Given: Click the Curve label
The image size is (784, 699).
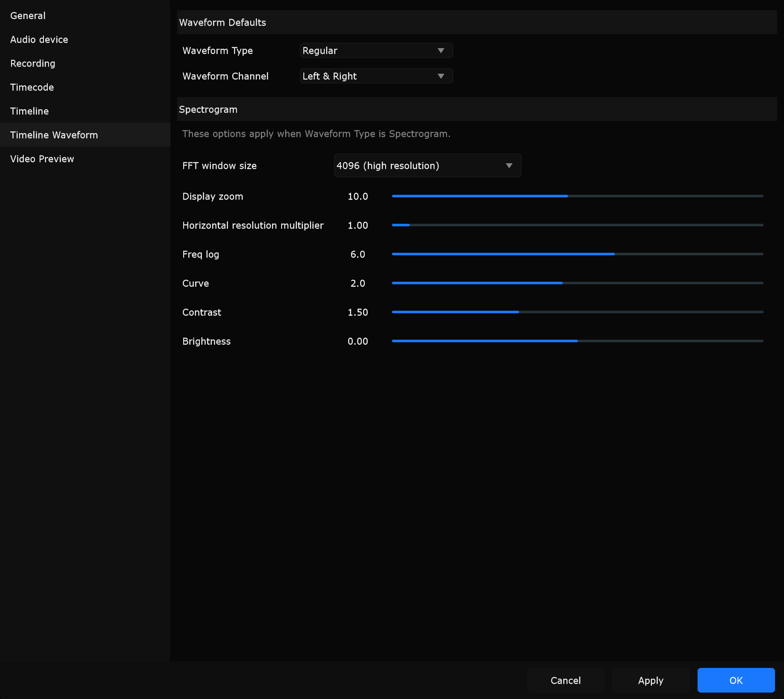Looking at the screenshot, I should (x=196, y=283).
